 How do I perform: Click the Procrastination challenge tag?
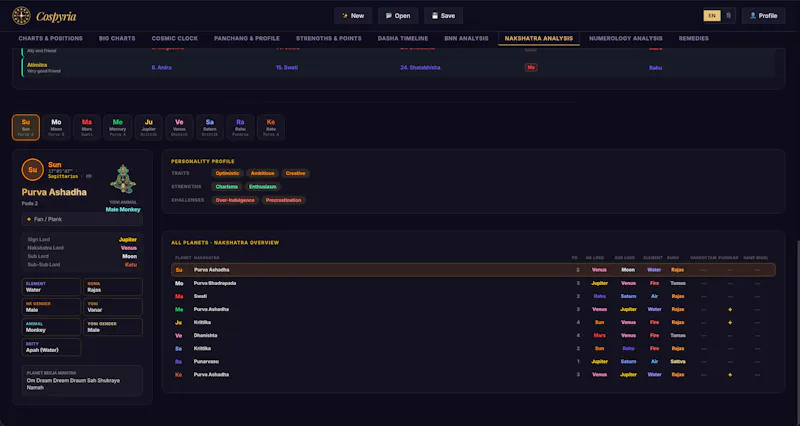click(x=283, y=200)
